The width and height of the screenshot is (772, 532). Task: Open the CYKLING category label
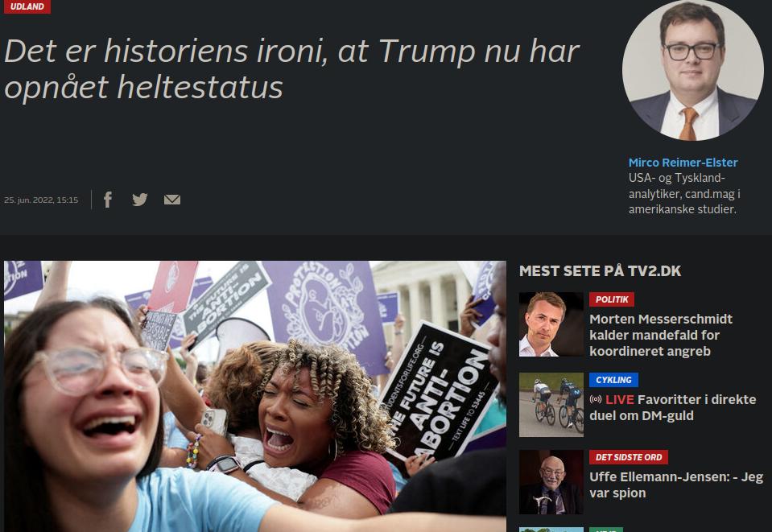613,380
